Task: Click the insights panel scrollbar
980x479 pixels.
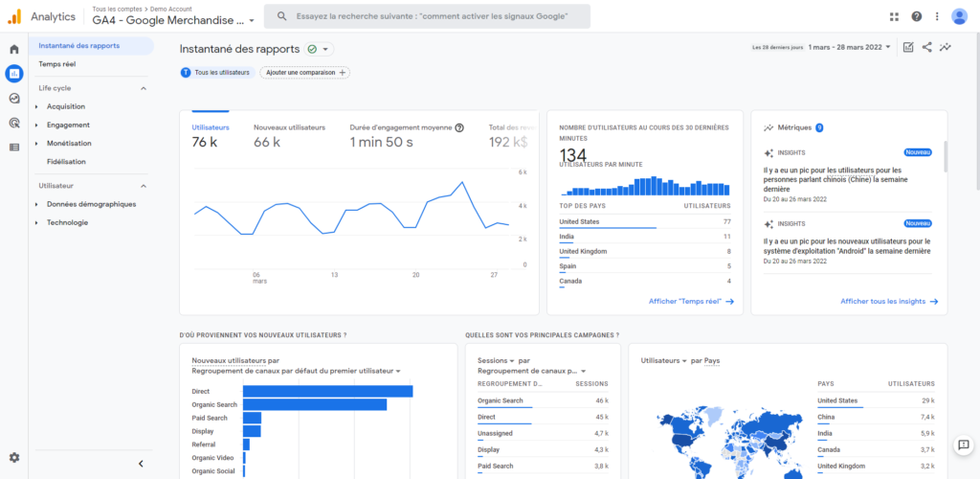Action: tap(945, 156)
